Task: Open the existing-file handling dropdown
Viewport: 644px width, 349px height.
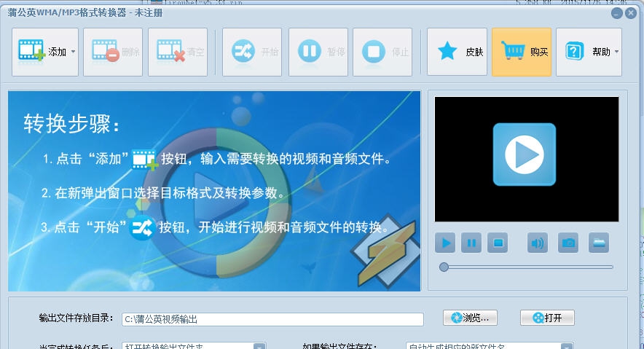Action: click(490, 345)
